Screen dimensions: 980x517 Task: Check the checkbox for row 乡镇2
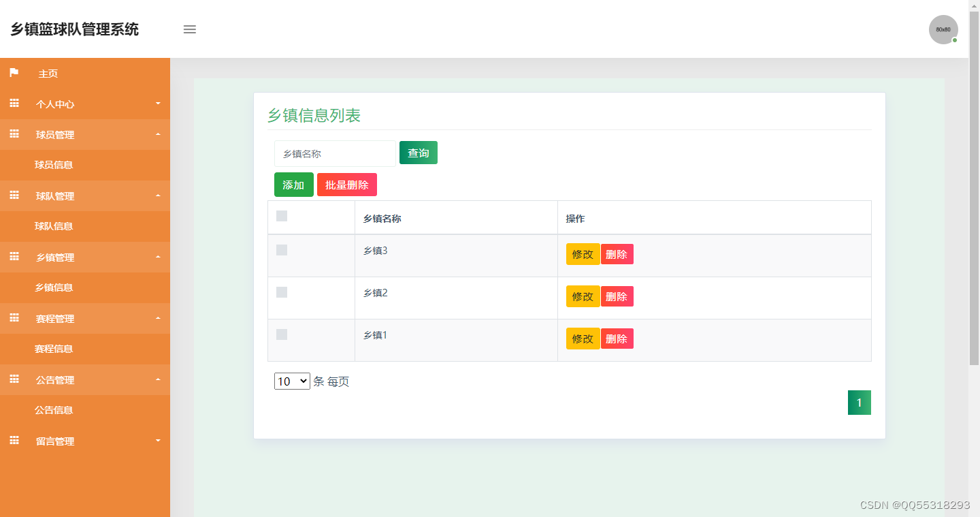point(282,292)
